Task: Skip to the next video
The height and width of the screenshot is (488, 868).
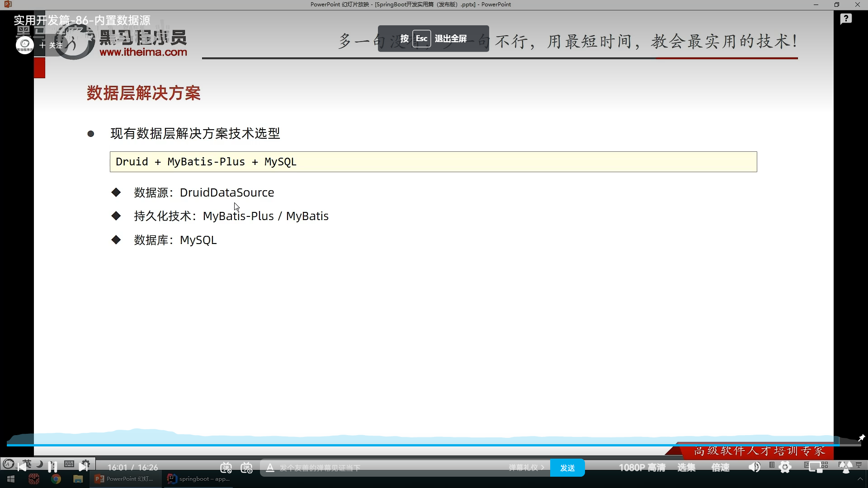Action: 83,467
